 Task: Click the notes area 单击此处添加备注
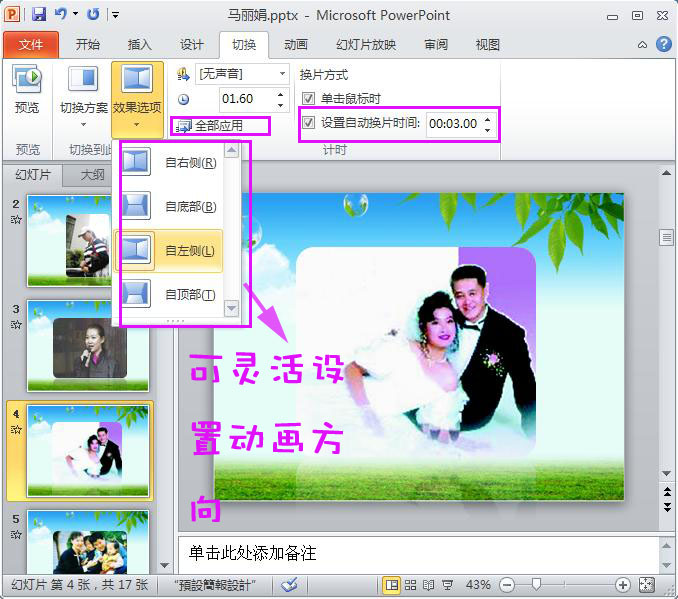pyautogui.click(x=418, y=554)
